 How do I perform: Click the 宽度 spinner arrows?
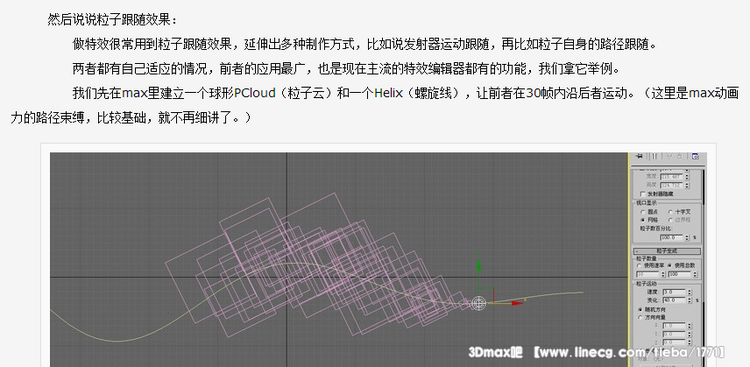tap(687, 177)
